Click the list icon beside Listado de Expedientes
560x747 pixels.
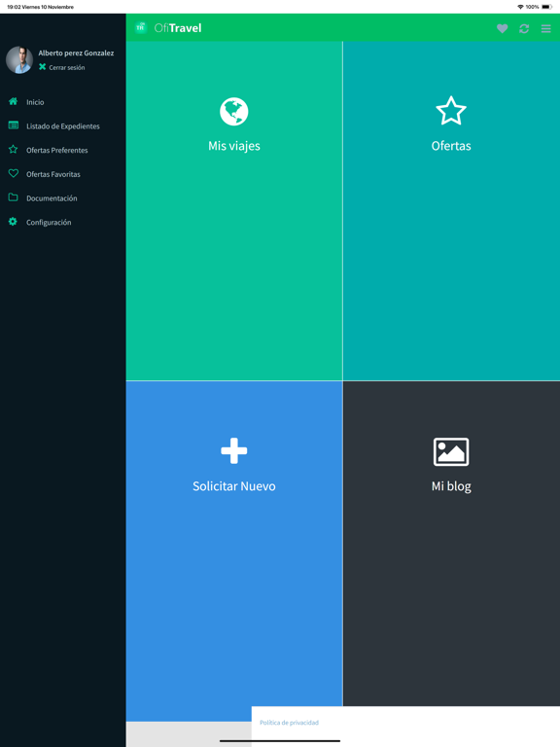click(14, 125)
